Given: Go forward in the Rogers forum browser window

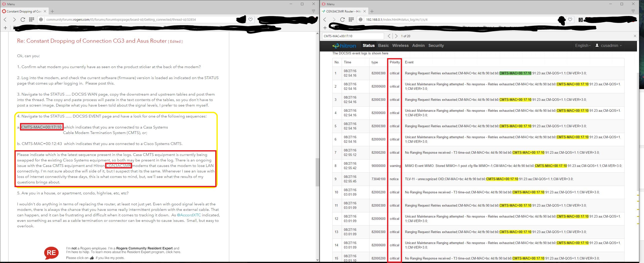Looking at the screenshot, I should (x=14, y=19).
